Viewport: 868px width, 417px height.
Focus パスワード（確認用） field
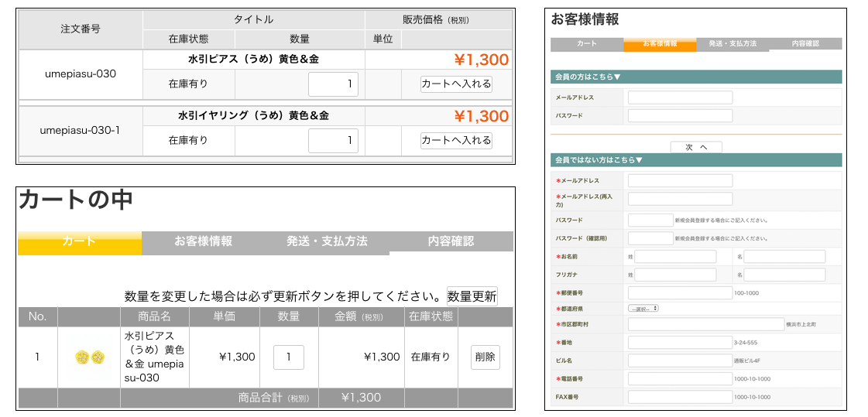coord(650,238)
